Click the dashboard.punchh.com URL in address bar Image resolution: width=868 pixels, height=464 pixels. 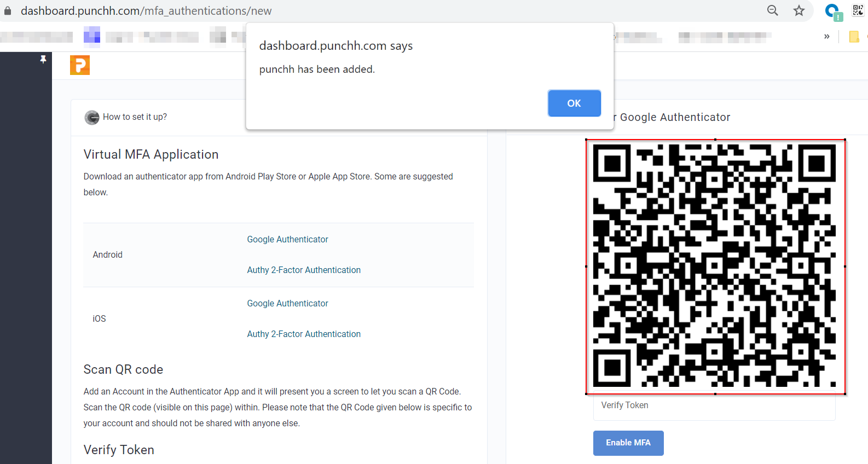[x=146, y=11]
